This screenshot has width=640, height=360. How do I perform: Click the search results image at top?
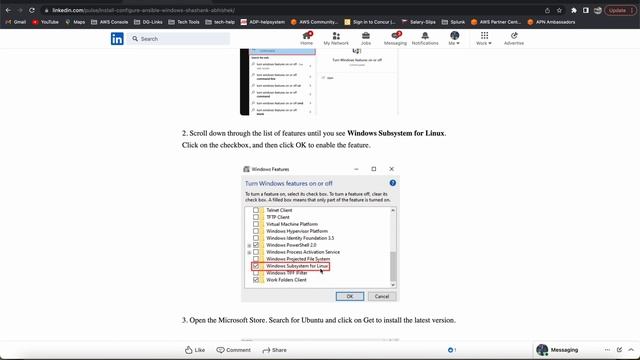[319, 82]
